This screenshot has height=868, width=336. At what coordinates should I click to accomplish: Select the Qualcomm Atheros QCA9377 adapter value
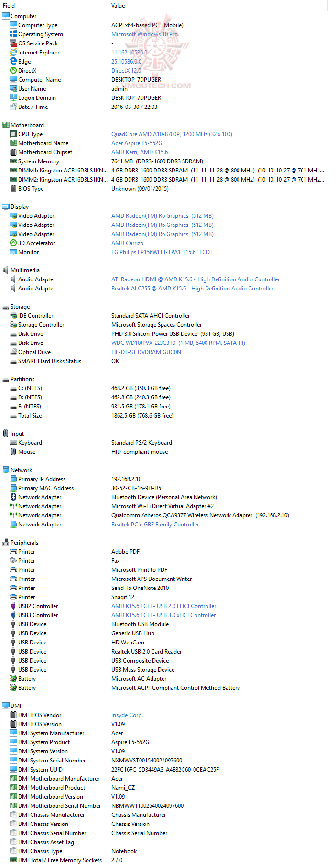point(200,515)
